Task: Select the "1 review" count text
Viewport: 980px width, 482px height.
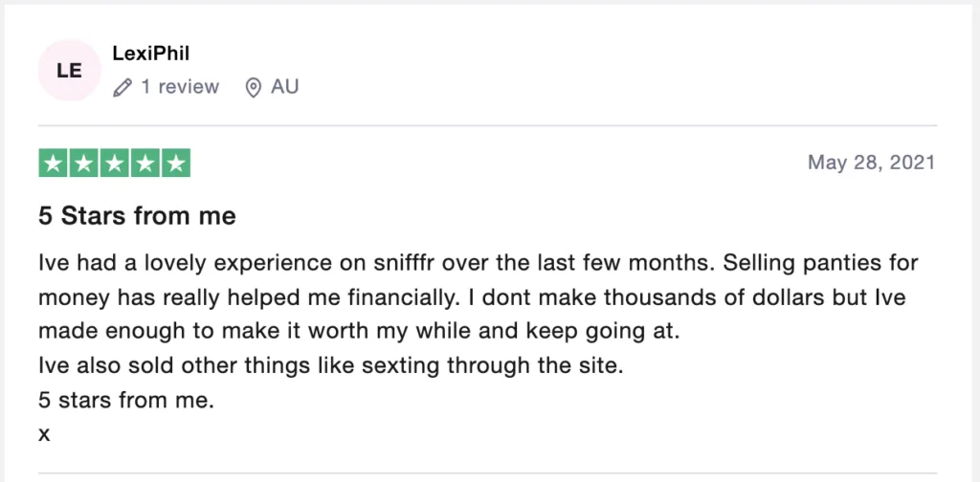Action: [180, 87]
